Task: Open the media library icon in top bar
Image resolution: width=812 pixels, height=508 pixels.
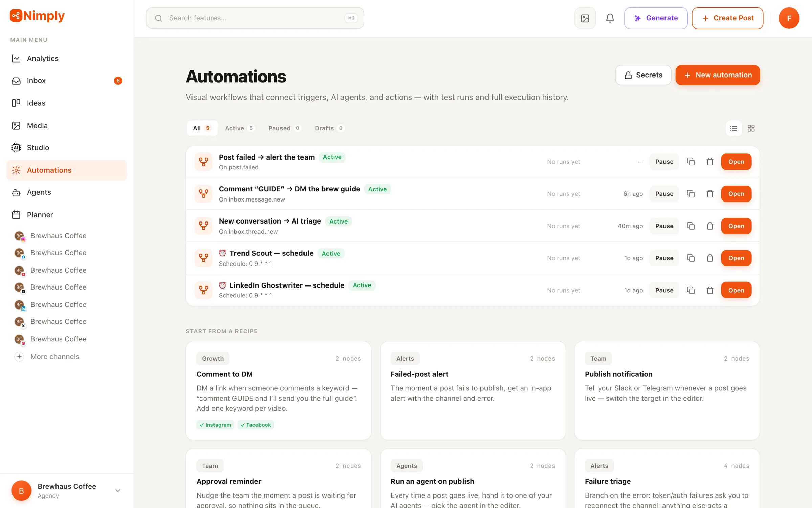Action: pyautogui.click(x=585, y=18)
